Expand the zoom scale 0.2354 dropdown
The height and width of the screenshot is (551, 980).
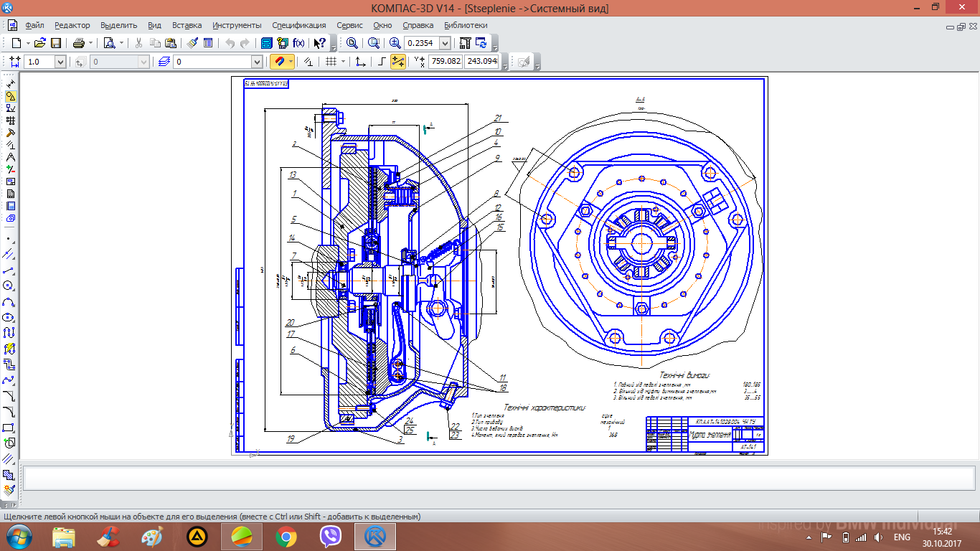point(445,43)
